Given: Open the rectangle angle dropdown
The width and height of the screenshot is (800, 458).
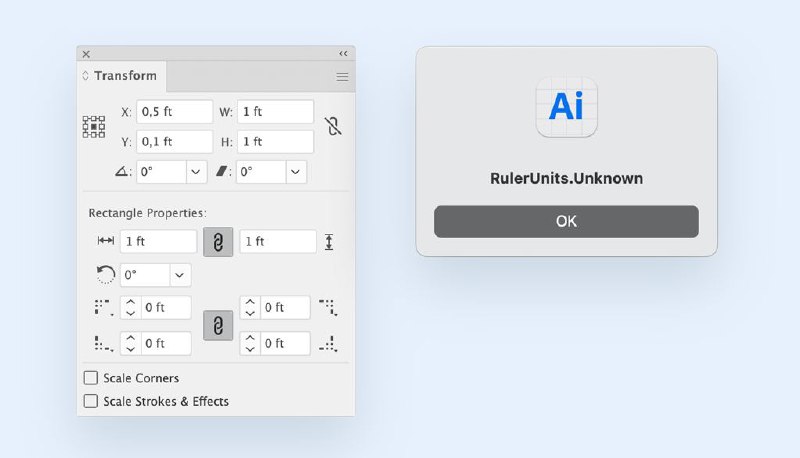Looking at the screenshot, I should 180,275.
